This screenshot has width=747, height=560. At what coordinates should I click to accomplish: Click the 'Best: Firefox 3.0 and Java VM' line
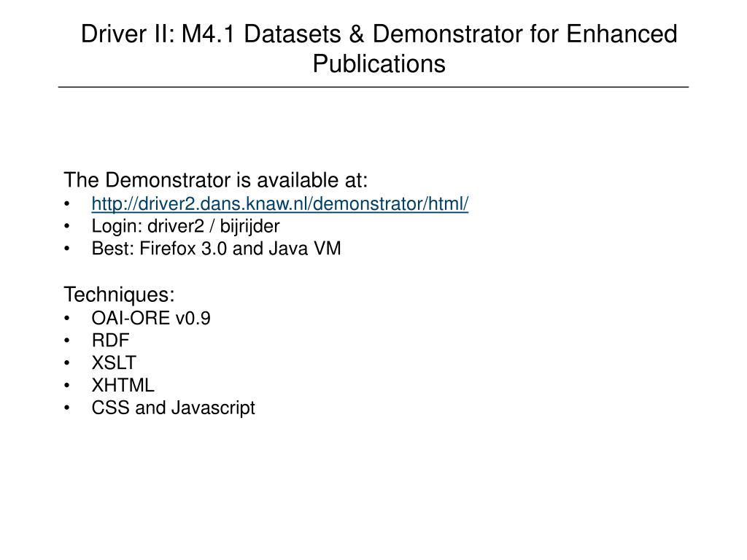[x=216, y=249]
